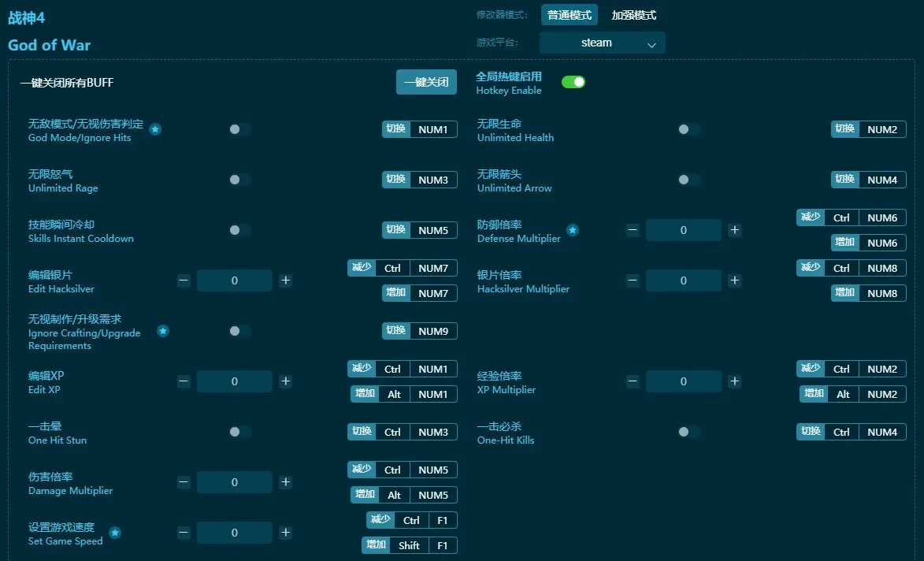924x561 pixels.
Task: Click the Edit XP value field
Action: click(x=235, y=381)
